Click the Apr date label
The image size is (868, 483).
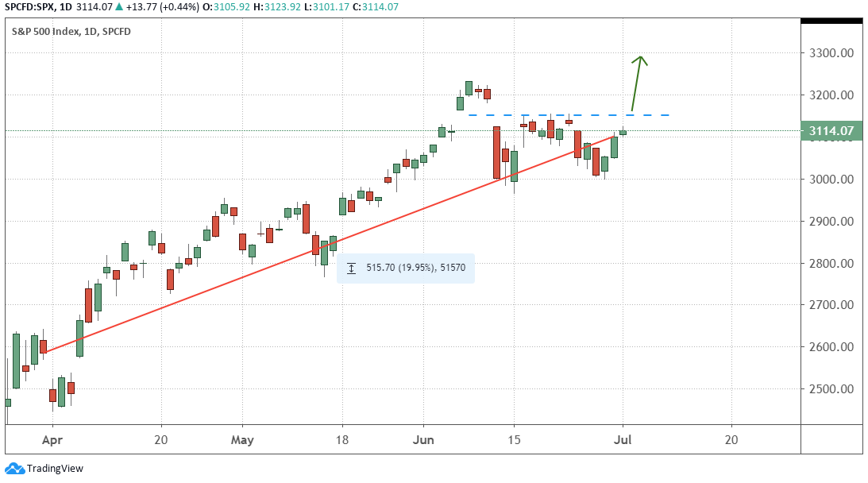click(x=52, y=439)
